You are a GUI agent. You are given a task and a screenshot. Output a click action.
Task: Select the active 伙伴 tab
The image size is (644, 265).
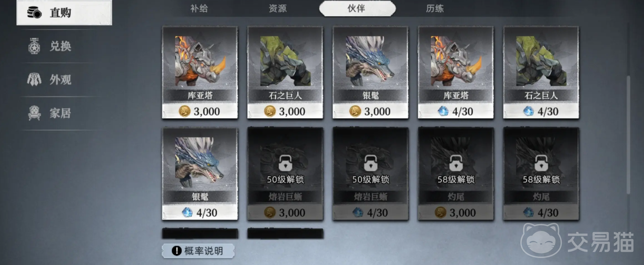[x=357, y=8]
